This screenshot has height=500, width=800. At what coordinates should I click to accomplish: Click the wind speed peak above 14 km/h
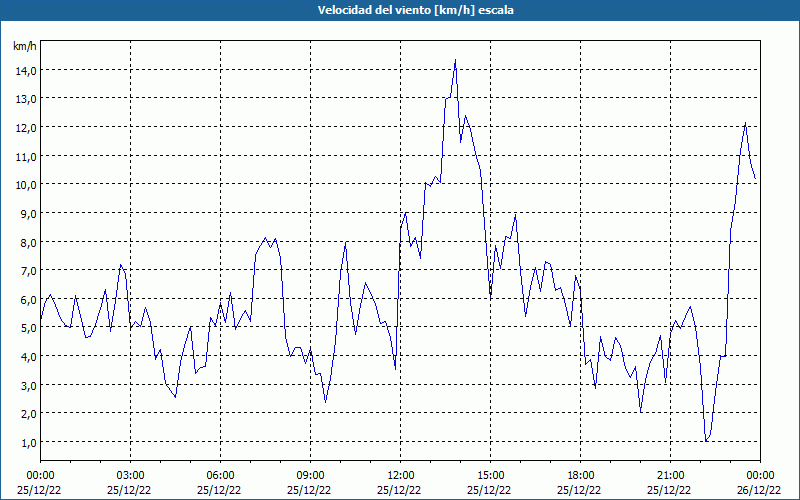pyautogui.click(x=455, y=60)
